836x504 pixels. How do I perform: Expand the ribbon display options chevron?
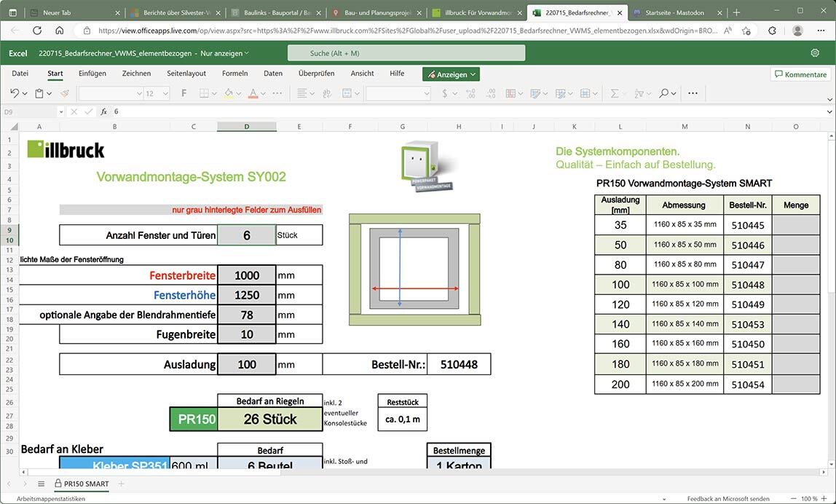(829, 99)
